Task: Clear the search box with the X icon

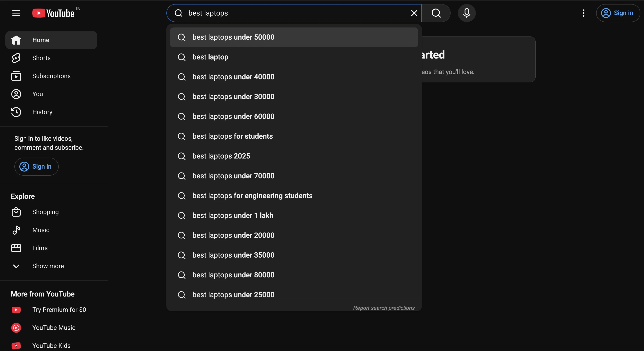Action: [414, 13]
